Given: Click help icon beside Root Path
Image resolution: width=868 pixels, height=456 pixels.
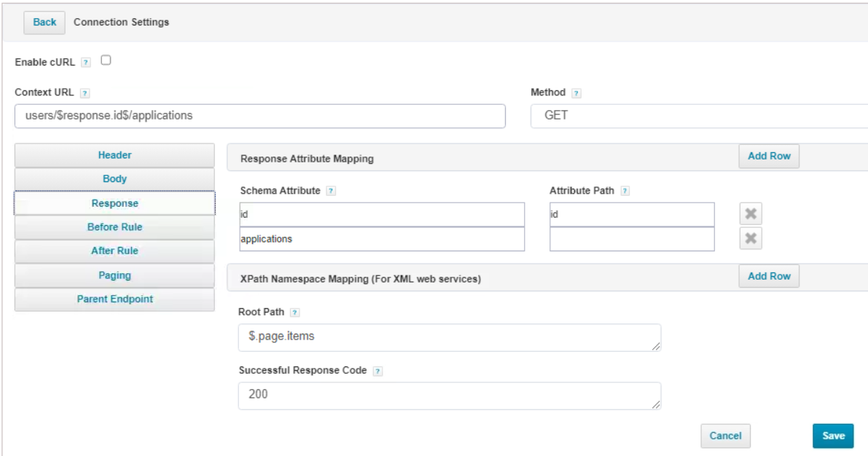Looking at the screenshot, I should pyautogui.click(x=294, y=312).
